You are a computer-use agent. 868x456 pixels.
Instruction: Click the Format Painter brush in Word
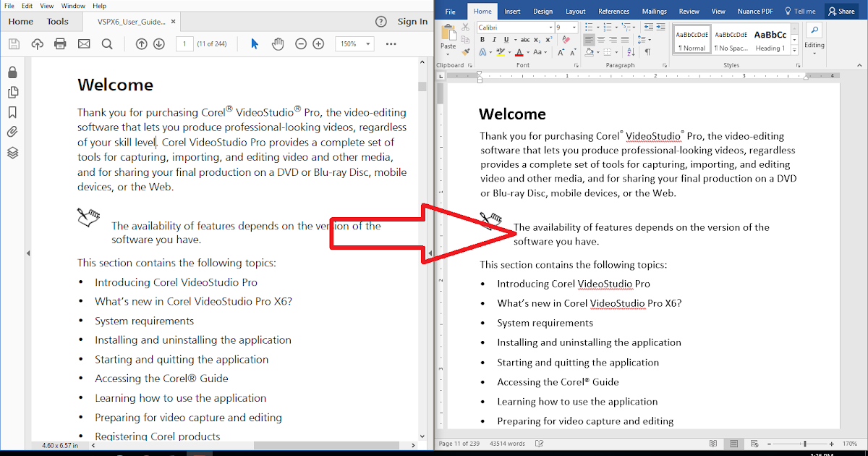465,52
